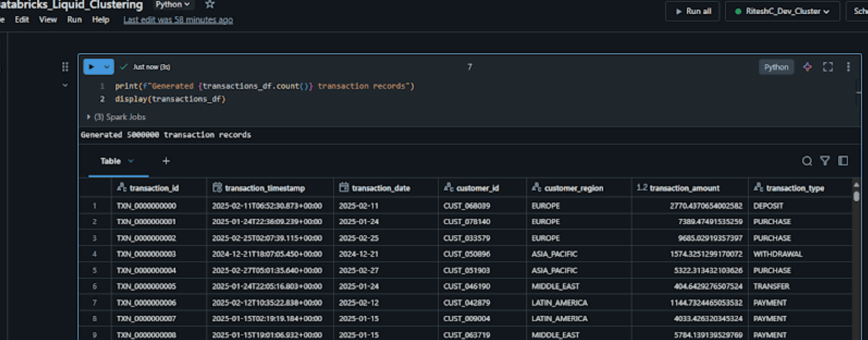The width and height of the screenshot is (868, 340).
Task: Open the side panel layout icon
Action: [x=843, y=161]
